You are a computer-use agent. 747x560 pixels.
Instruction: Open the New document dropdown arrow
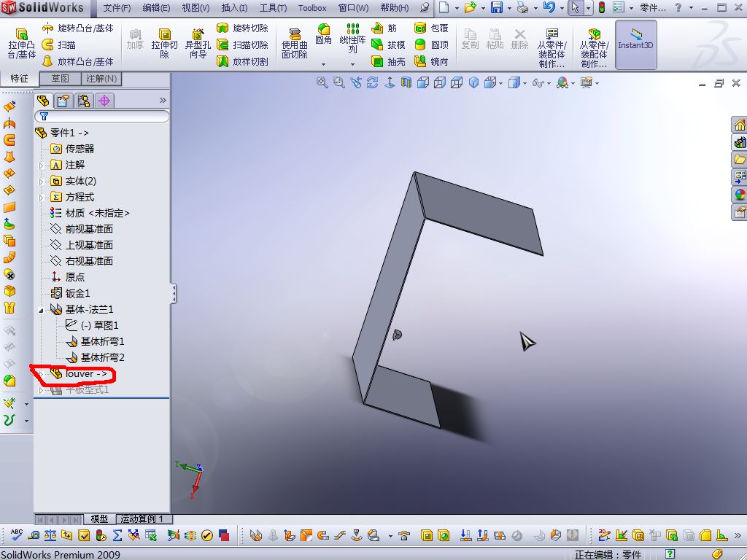click(457, 8)
